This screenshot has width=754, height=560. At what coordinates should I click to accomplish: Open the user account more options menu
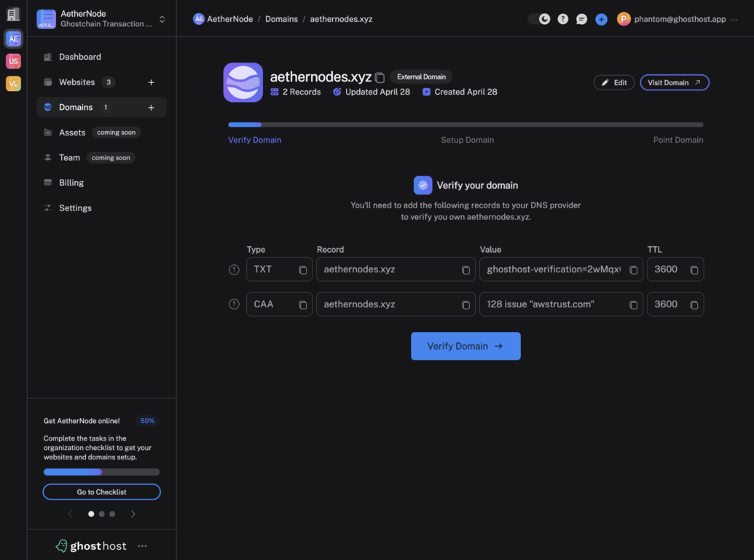coord(734,20)
